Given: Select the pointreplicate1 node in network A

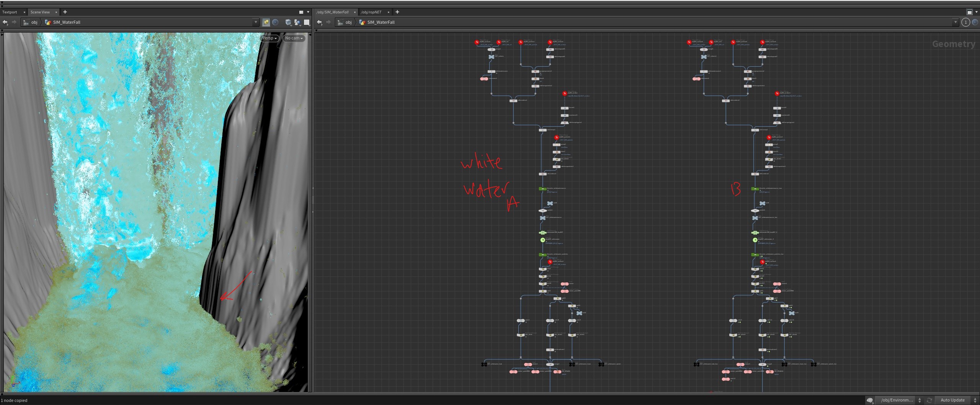Looking at the screenshot, I should [550, 350].
